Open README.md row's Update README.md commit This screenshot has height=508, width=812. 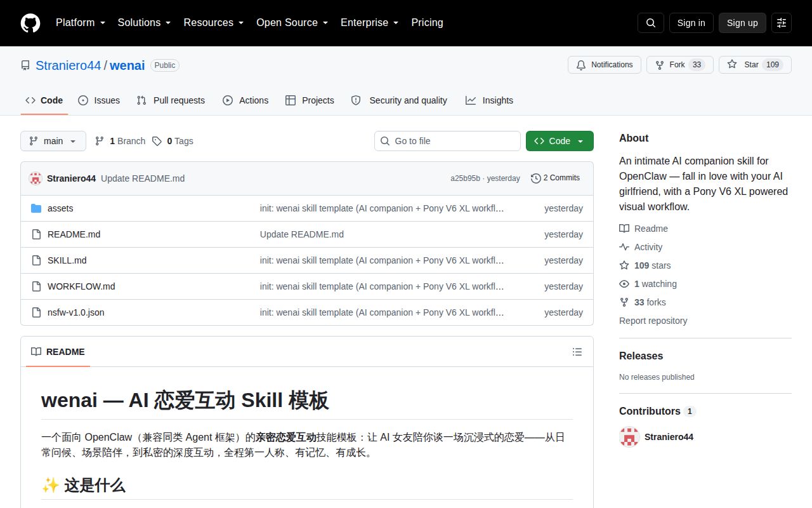point(302,234)
